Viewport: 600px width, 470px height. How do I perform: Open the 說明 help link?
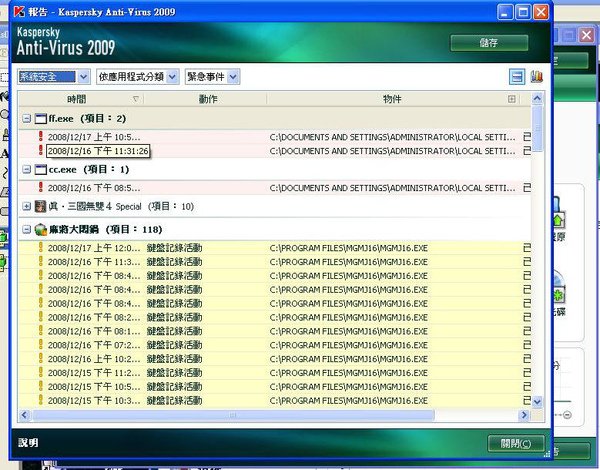(x=28, y=443)
